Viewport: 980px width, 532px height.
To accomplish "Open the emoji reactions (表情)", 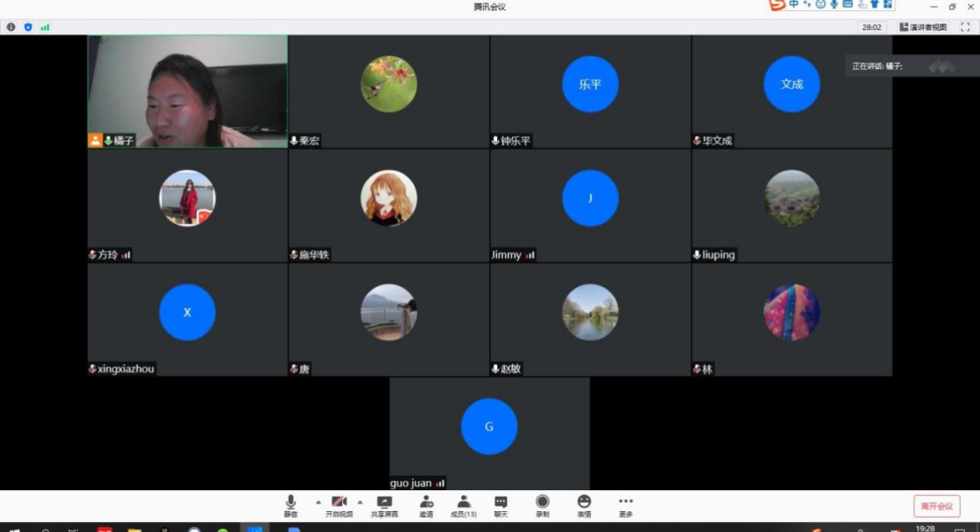I will pyautogui.click(x=583, y=504).
